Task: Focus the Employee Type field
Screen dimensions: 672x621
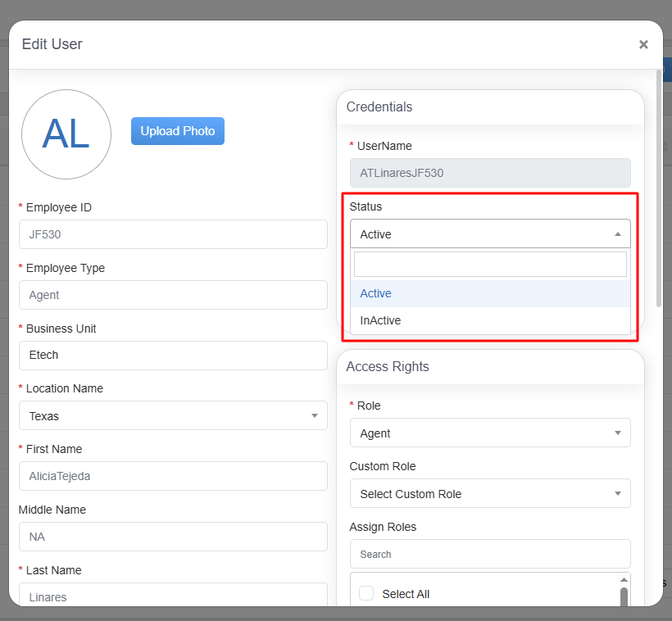Action: point(173,295)
